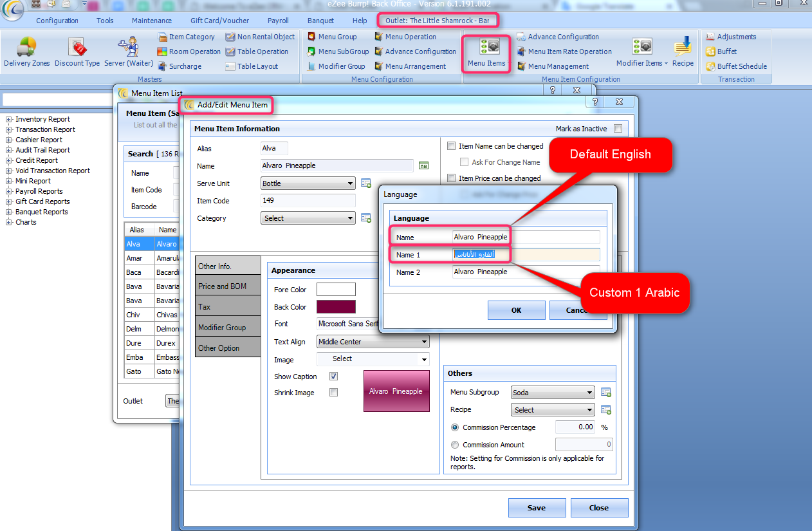Expand Cashier Report tree node

(9, 140)
